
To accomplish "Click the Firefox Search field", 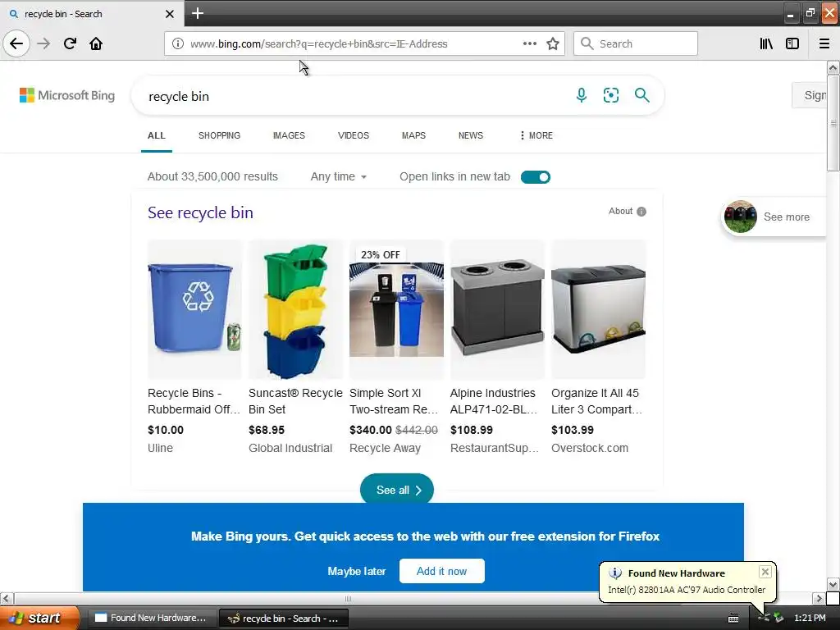I will click(x=636, y=44).
